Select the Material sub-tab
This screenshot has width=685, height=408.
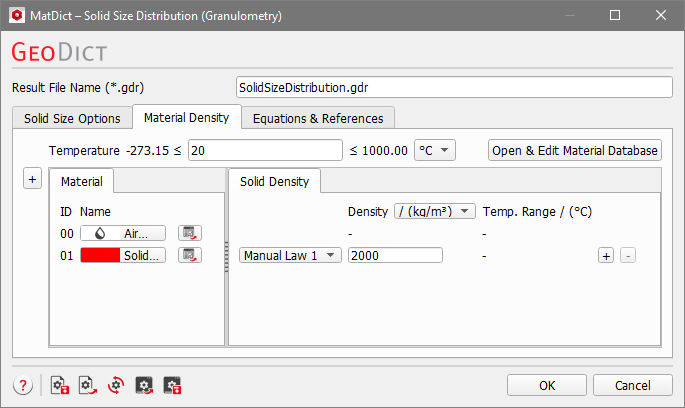82,181
